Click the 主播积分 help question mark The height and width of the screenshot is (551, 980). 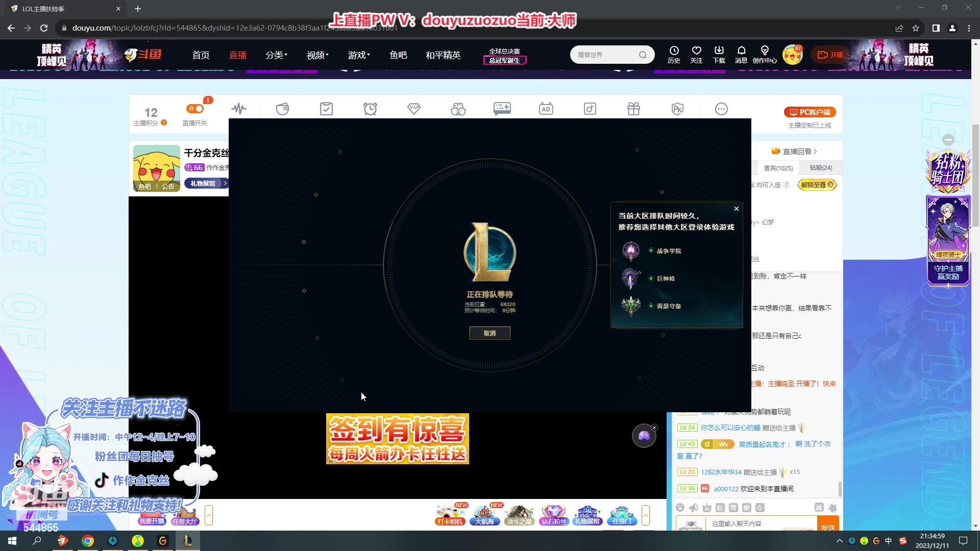(164, 122)
